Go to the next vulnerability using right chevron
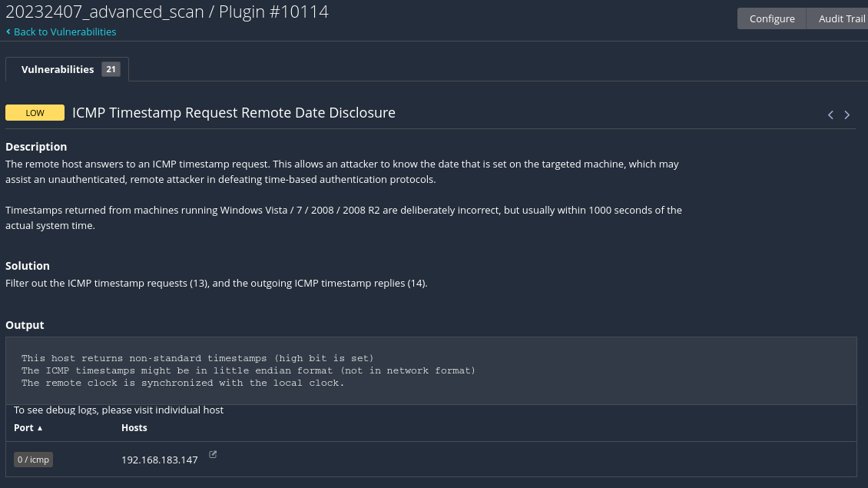Viewport: 868px width, 488px height. point(847,115)
